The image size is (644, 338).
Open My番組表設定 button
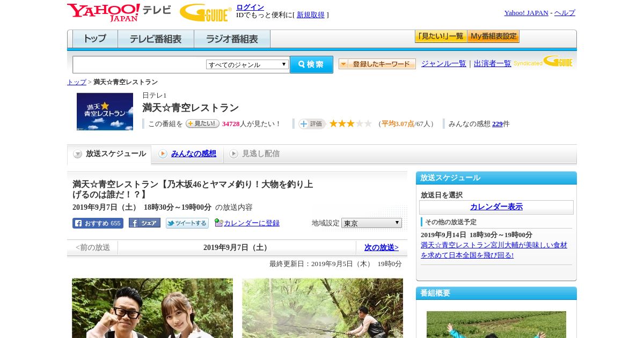493,36
